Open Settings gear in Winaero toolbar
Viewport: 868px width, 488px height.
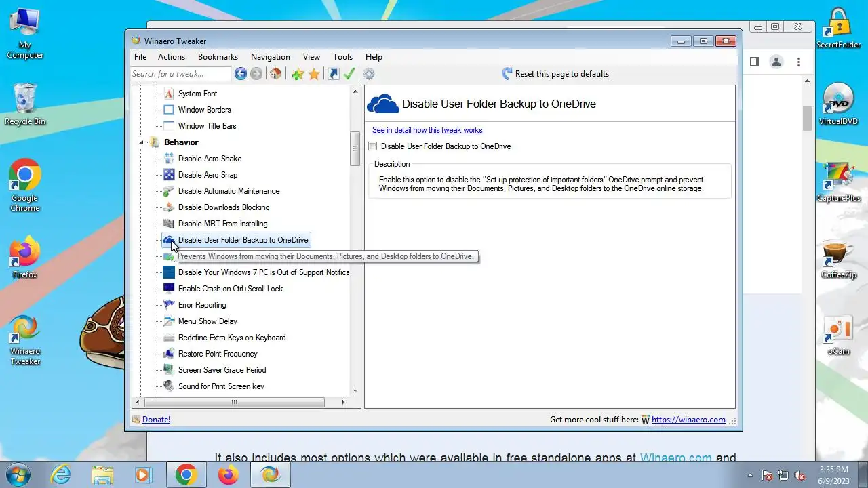[369, 74]
